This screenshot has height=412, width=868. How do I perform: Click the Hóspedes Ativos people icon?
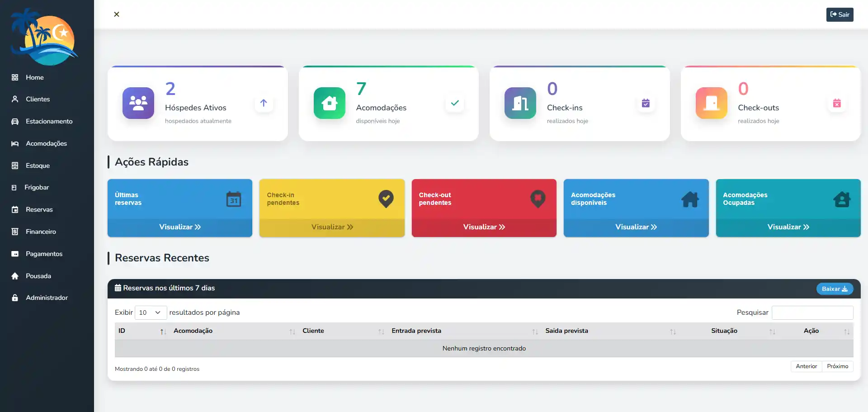pos(138,103)
